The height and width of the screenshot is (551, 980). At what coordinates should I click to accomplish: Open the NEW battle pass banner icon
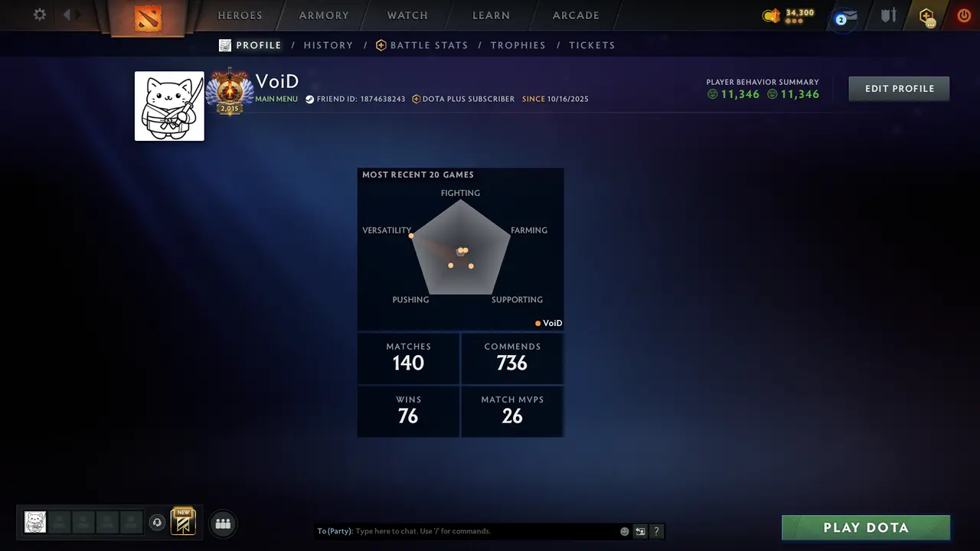pos(183,522)
